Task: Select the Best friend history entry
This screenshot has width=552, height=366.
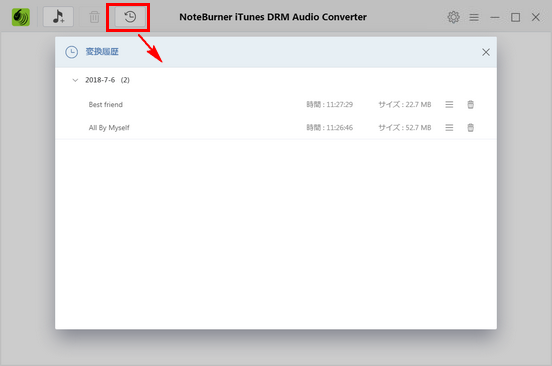Action: [106, 105]
